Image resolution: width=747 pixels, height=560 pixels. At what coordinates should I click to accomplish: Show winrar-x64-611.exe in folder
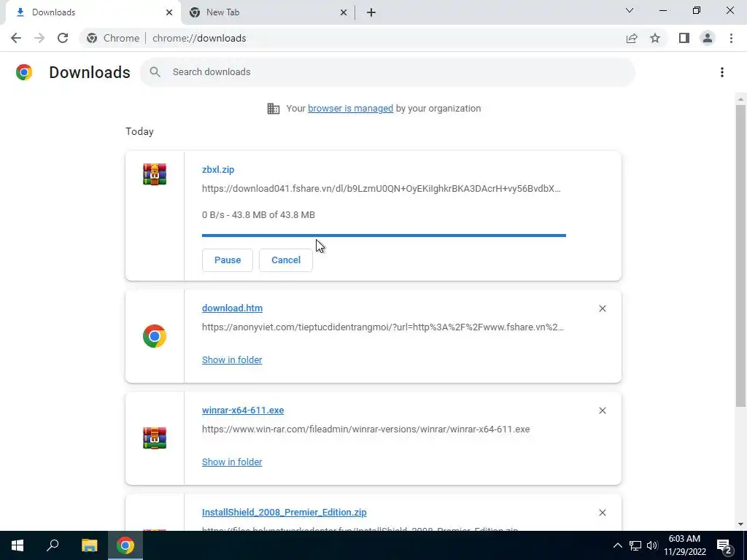[232, 462]
